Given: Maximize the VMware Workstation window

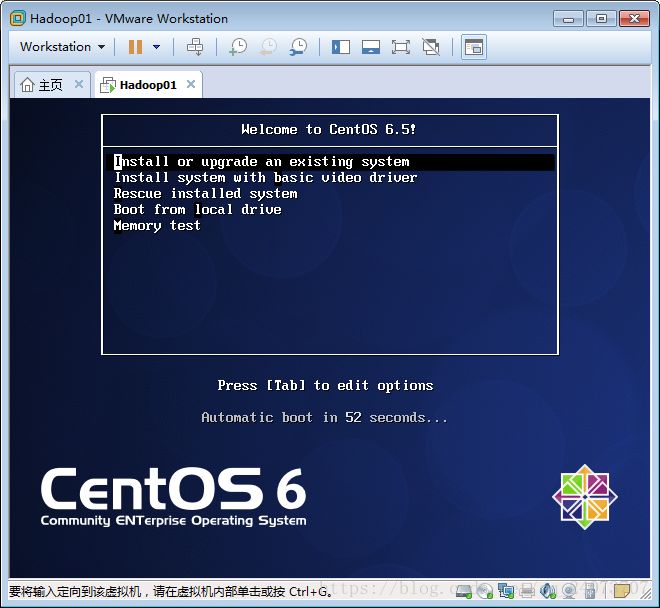Looking at the screenshot, I should point(601,19).
